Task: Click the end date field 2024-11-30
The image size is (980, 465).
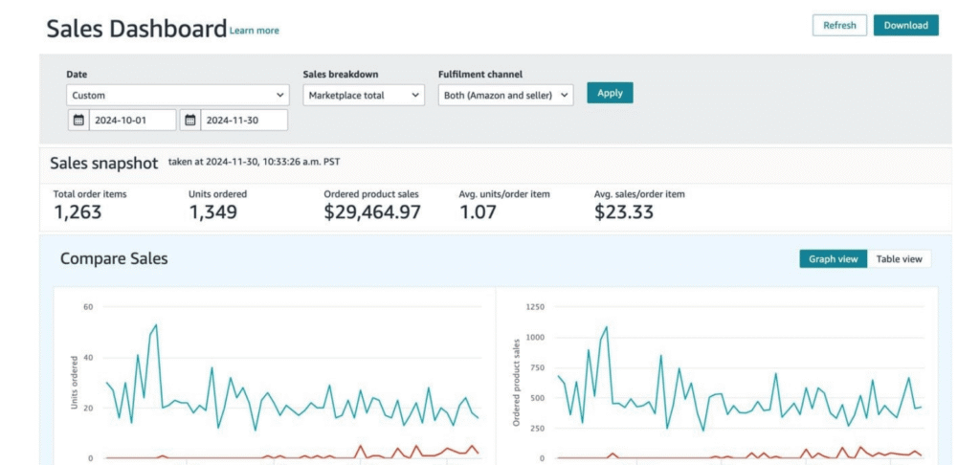Action: [244, 120]
